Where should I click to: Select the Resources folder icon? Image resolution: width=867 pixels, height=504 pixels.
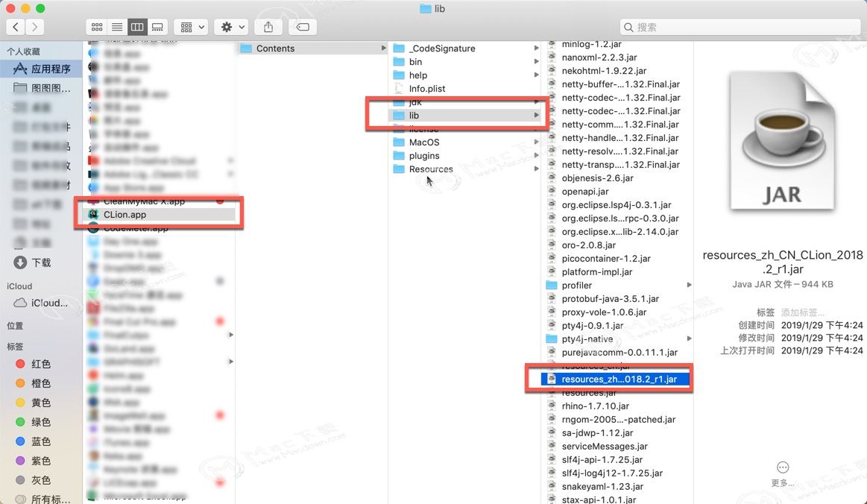399,168
